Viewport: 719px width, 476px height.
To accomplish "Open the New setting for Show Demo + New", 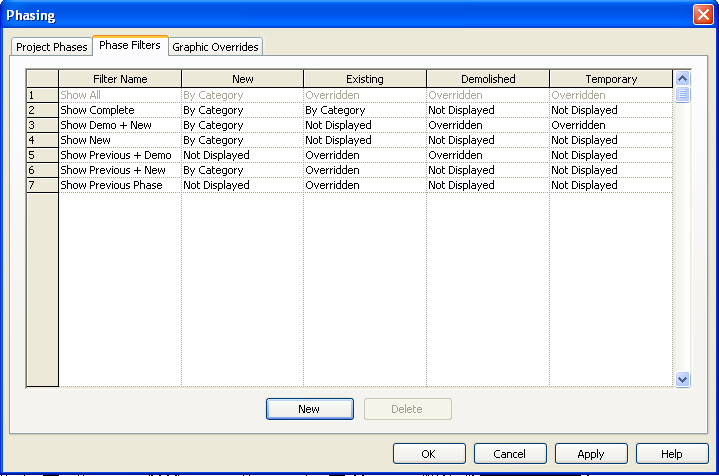I will pos(242,125).
